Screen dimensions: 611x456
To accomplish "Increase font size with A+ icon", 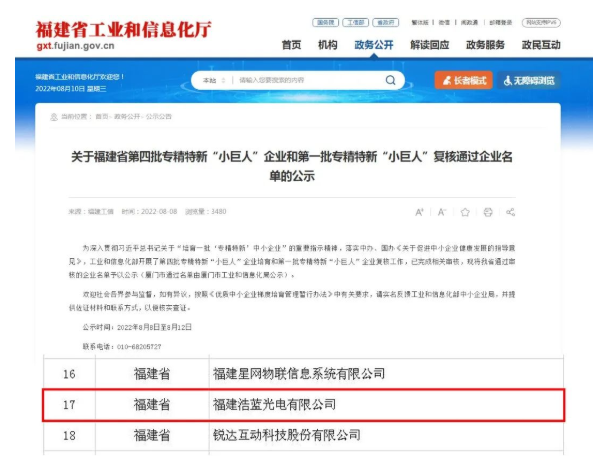I will click(420, 212).
